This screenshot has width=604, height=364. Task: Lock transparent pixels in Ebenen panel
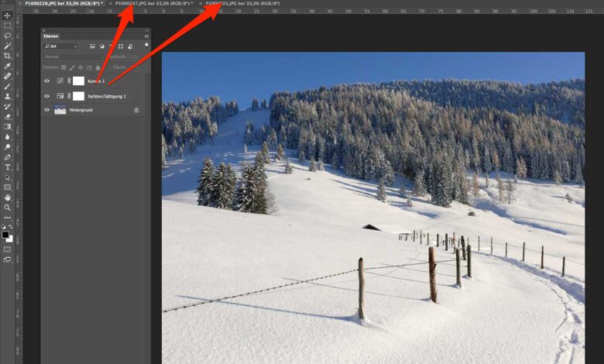tap(63, 67)
